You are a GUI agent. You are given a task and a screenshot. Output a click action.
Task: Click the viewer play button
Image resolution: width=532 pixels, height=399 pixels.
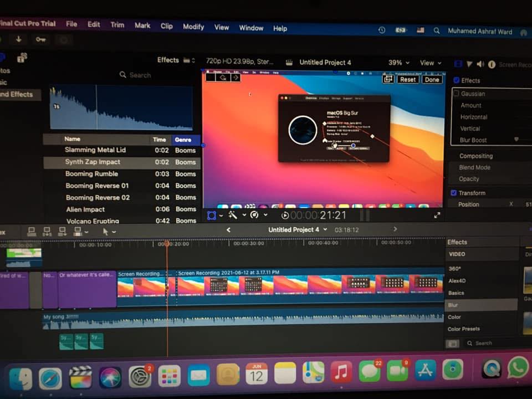pyautogui.click(x=285, y=215)
